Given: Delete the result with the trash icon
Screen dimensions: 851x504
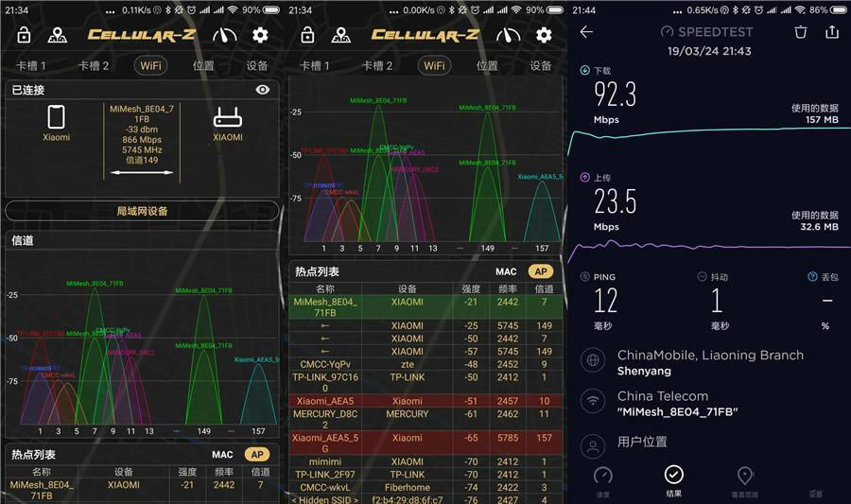Looking at the screenshot, I should pos(800,32).
